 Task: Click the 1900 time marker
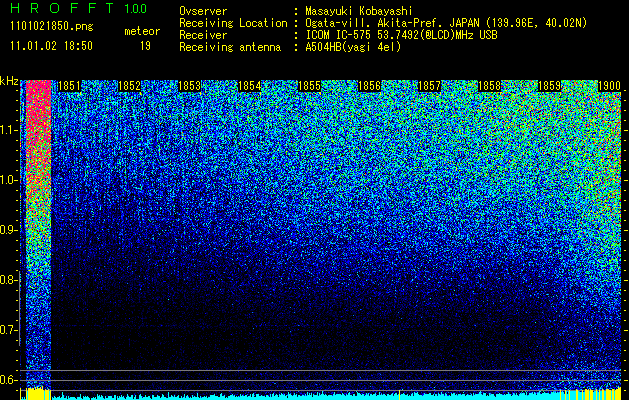pos(609,86)
